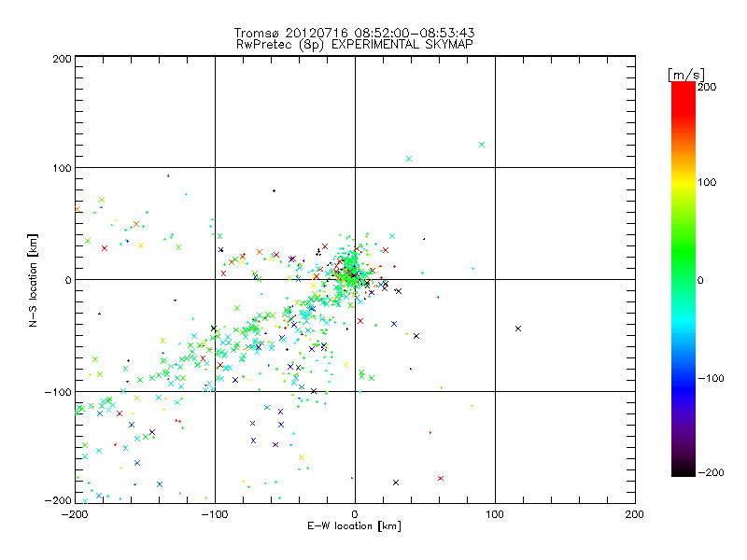Click the x-axis tick label '200'
Screen dimensions: 747x560
(635, 514)
